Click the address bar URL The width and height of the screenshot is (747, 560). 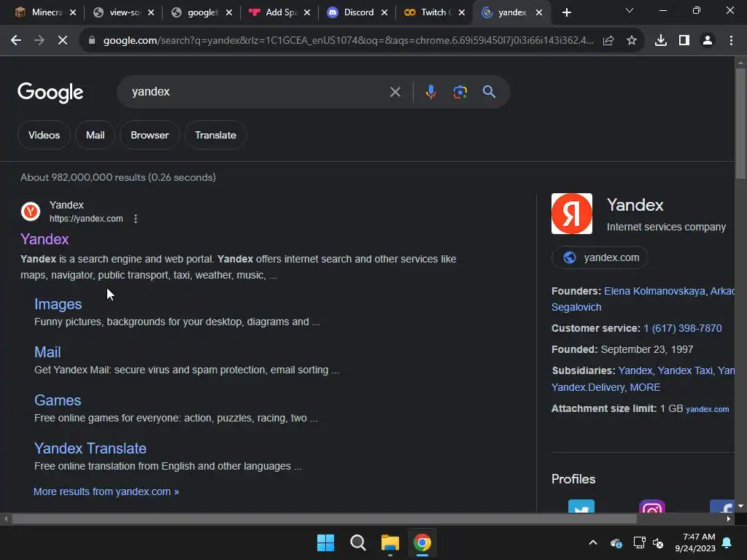coord(348,41)
